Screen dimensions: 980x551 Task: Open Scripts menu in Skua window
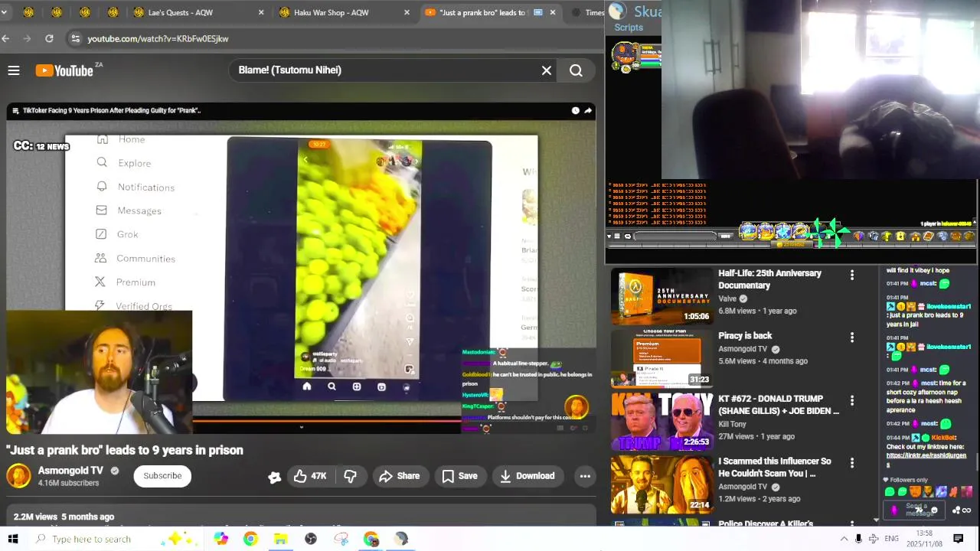tap(629, 28)
